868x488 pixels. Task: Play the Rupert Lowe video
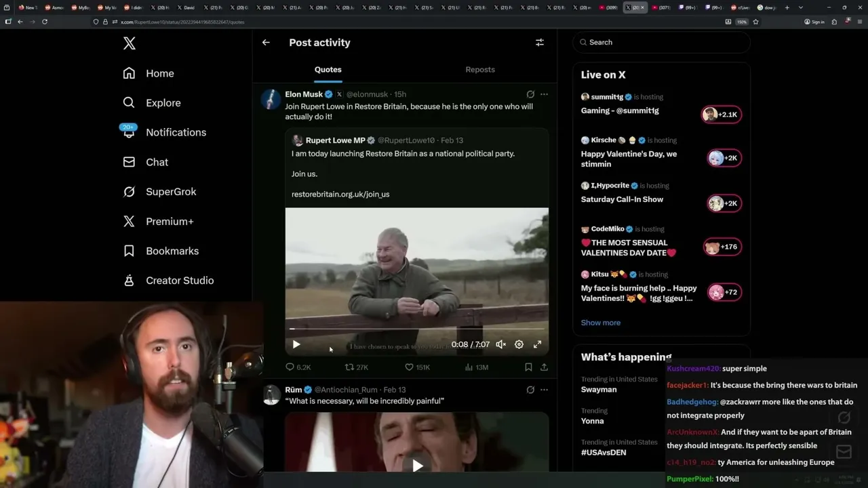click(296, 344)
